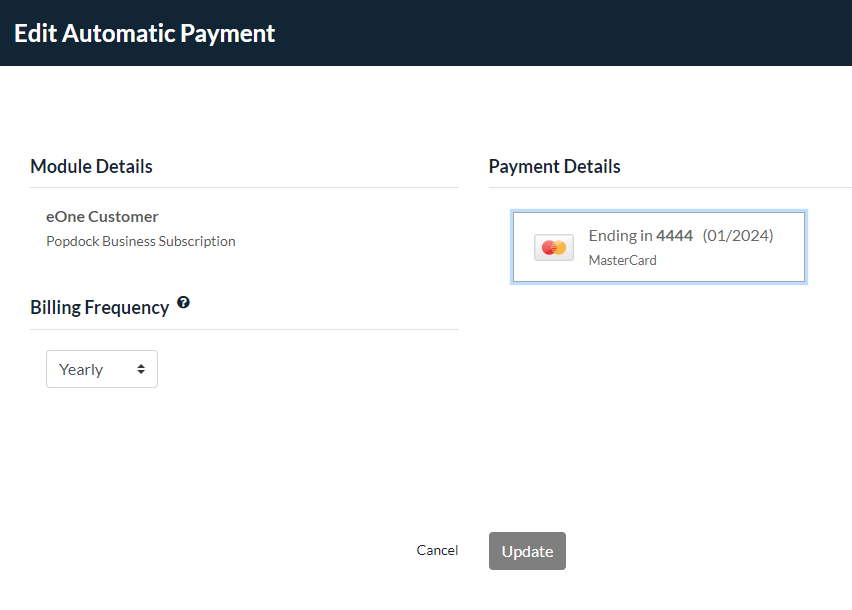The image size is (852, 610).
Task: Toggle the up-down arrows on the Yearly selector
Action: click(141, 369)
